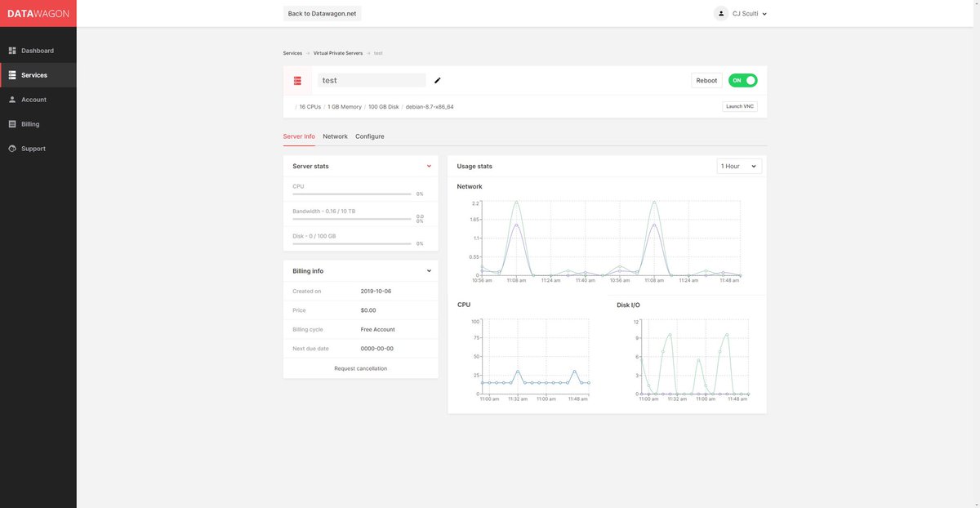980x508 pixels.
Task: Click the Created on date 2019-10-06
Action: pyautogui.click(x=377, y=291)
